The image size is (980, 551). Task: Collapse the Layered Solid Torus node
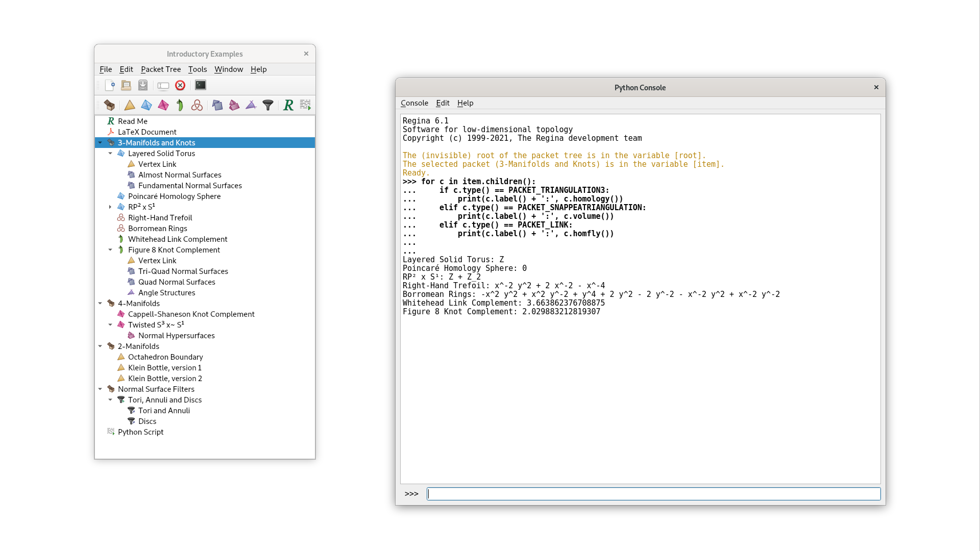110,154
